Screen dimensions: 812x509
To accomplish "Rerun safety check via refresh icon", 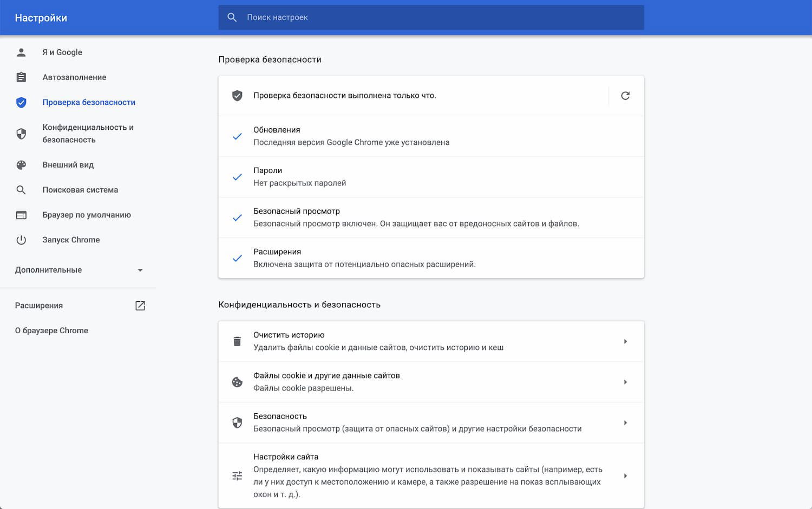I will click(626, 96).
